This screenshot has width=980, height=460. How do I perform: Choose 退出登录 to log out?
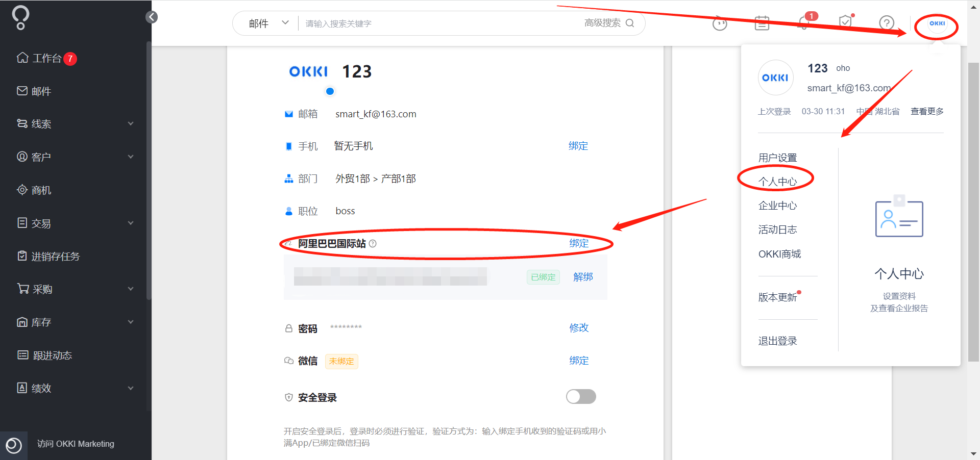777,341
